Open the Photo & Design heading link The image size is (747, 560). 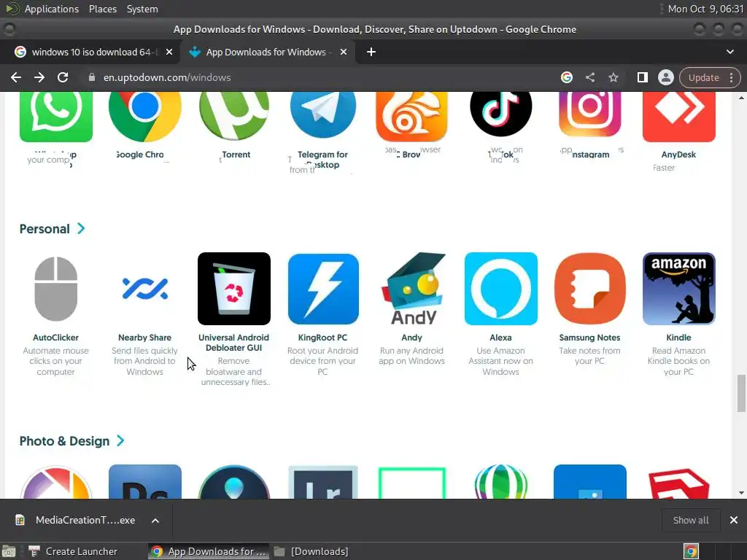click(x=65, y=441)
